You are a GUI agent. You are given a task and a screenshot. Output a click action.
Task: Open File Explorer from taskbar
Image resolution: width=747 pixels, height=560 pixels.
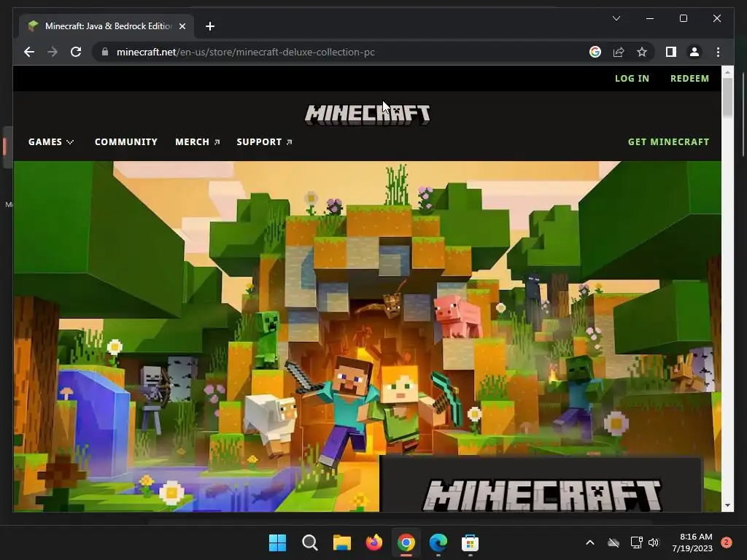pos(341,542)
